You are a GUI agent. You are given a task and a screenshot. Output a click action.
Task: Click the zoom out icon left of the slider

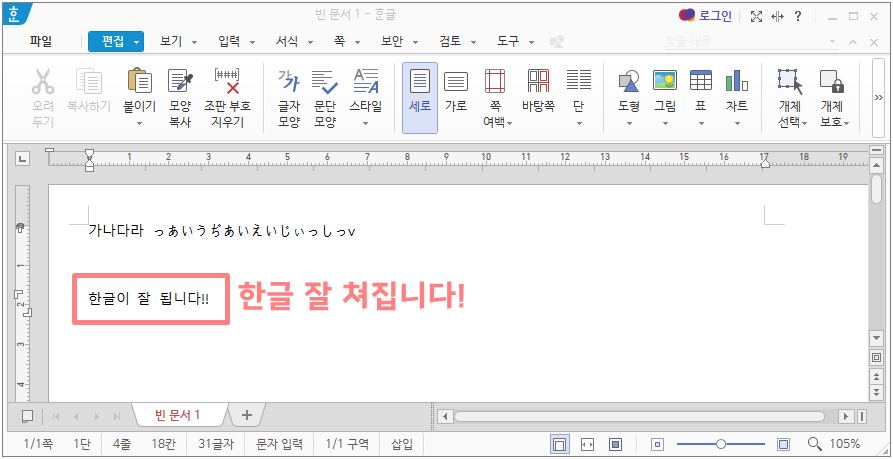coord(658,444)
